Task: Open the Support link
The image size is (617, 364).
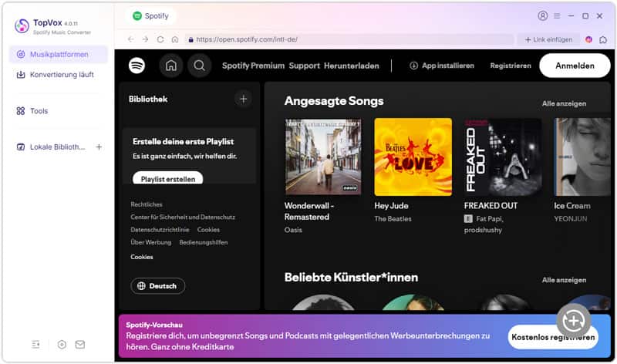Action: point(304,66)
